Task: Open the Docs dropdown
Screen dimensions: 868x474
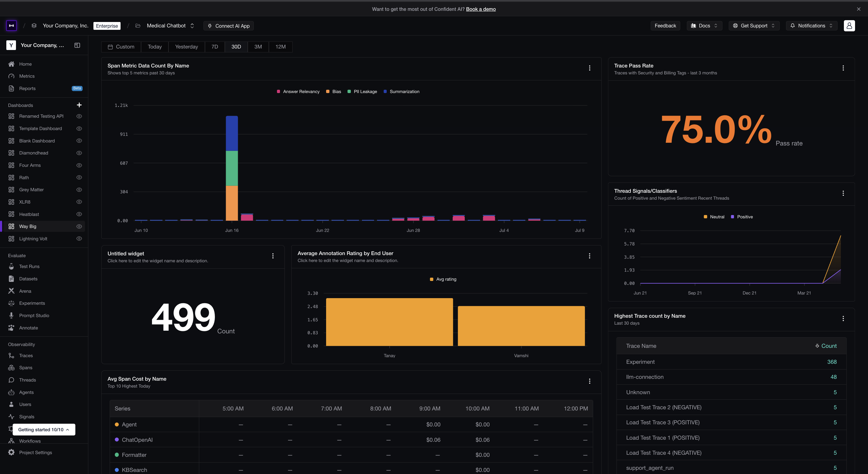Action: (x=704, y=26)
